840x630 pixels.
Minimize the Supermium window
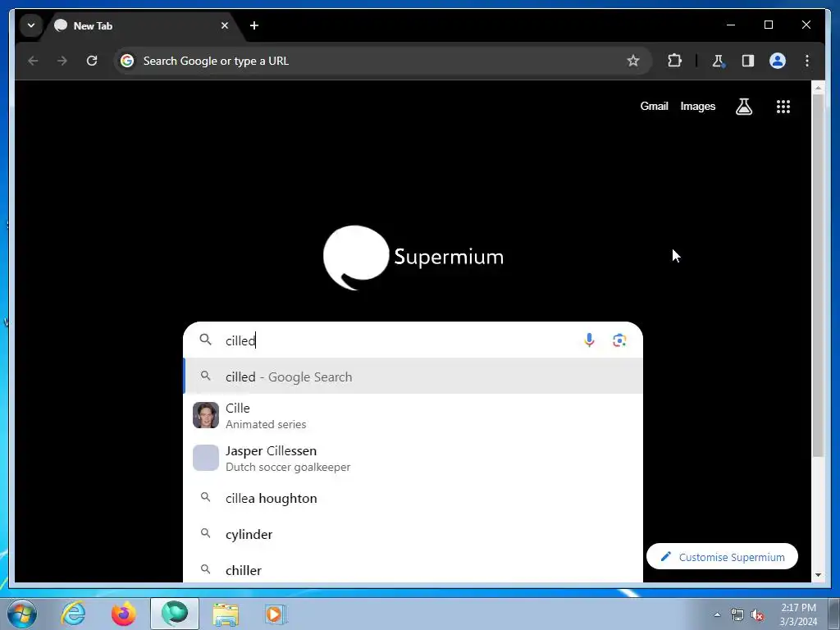click(x=731, y=25)
